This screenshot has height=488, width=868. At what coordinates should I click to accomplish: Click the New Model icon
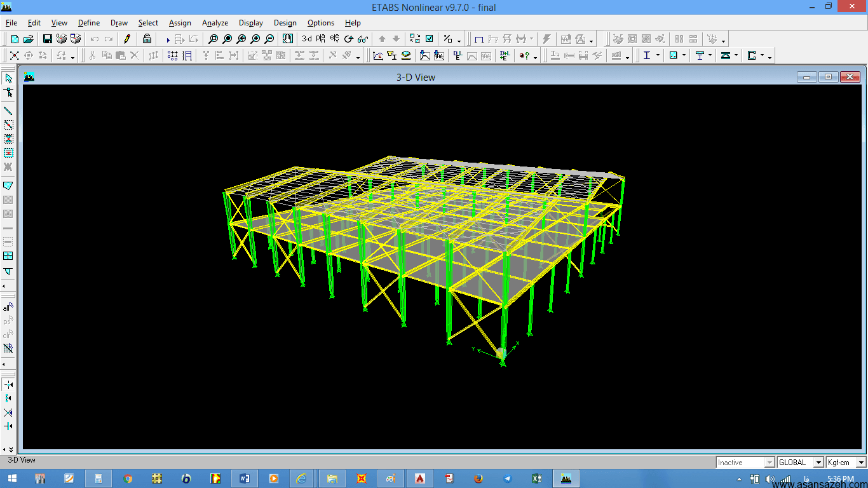point(15,39)
